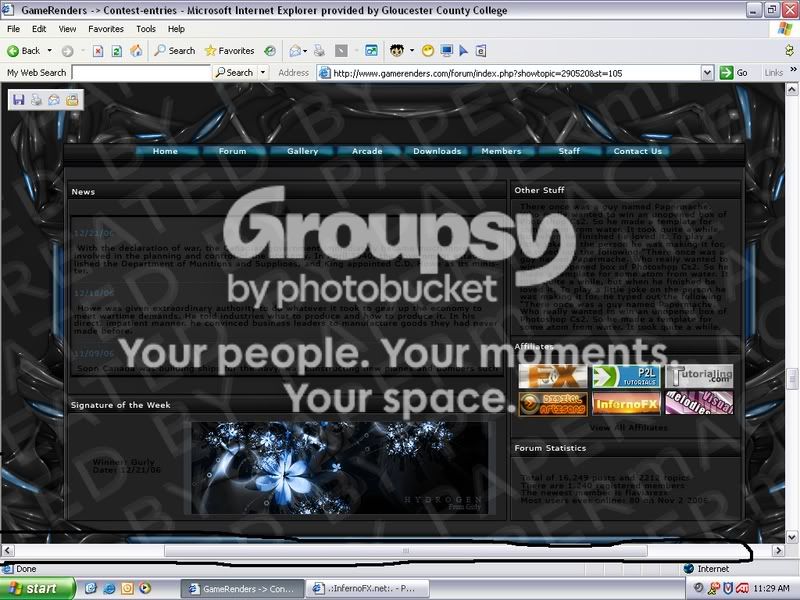Click the Gallery item in the page navigation
The height and width of the screenshot is (600, 800).
[302, 151]
